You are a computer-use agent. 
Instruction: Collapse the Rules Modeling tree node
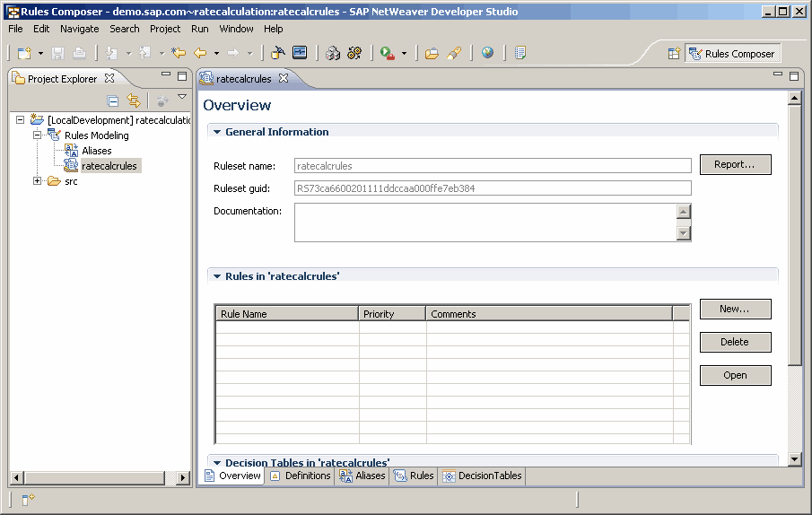tap(38, 135)
